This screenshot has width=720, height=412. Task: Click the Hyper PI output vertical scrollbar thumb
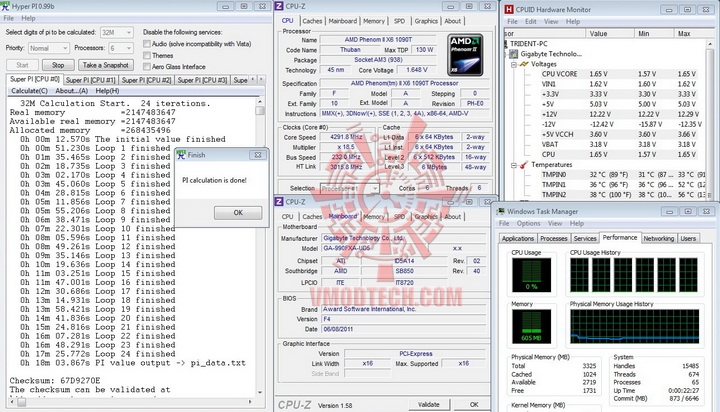click(x=260, y=111)
